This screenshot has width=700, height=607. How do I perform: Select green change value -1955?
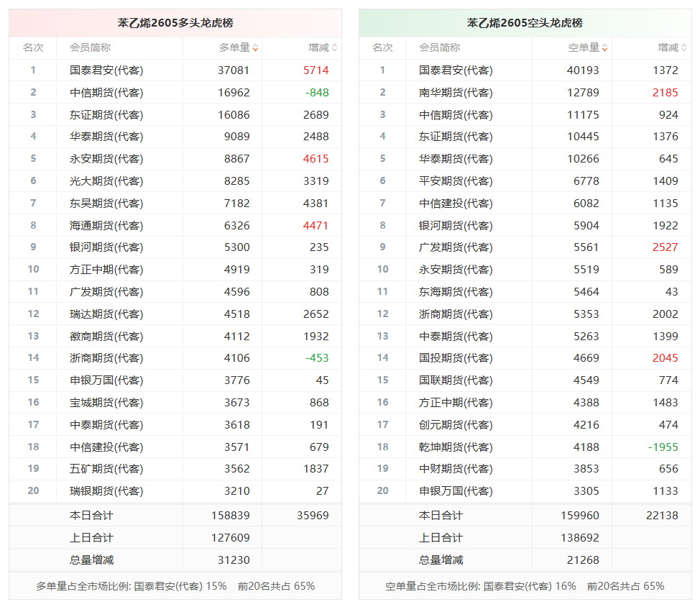pos(663,447)
